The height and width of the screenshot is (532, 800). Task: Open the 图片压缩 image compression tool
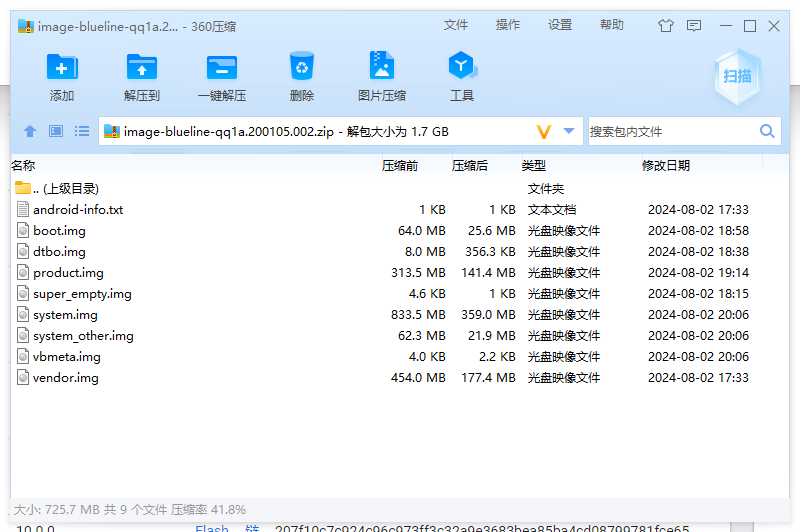pyautogui.click(x=382, y=68)
